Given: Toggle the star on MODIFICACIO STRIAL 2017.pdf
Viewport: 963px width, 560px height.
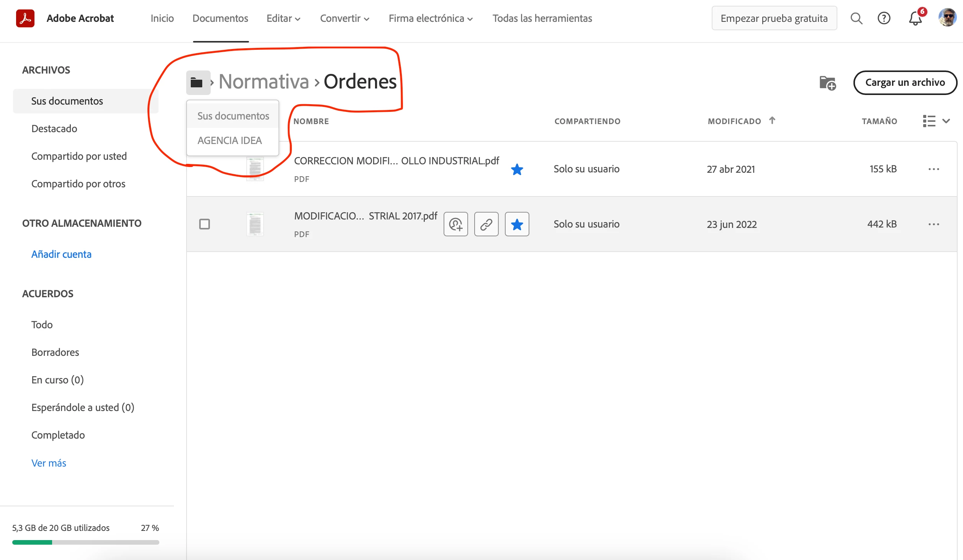Looking at the screenshot, I should click(517, 224).
